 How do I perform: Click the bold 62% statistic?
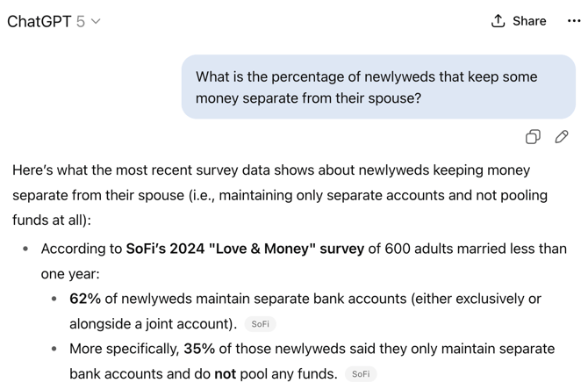85,299
